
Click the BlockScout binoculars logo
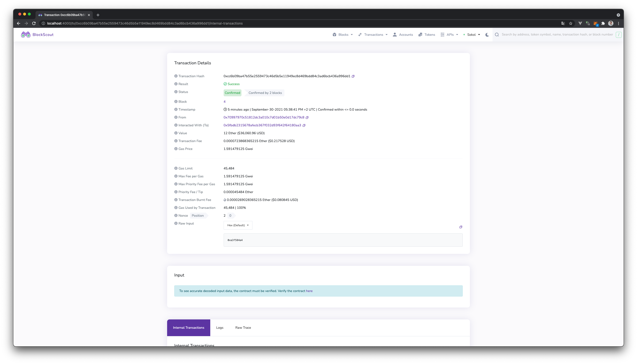tap(26, 35)
